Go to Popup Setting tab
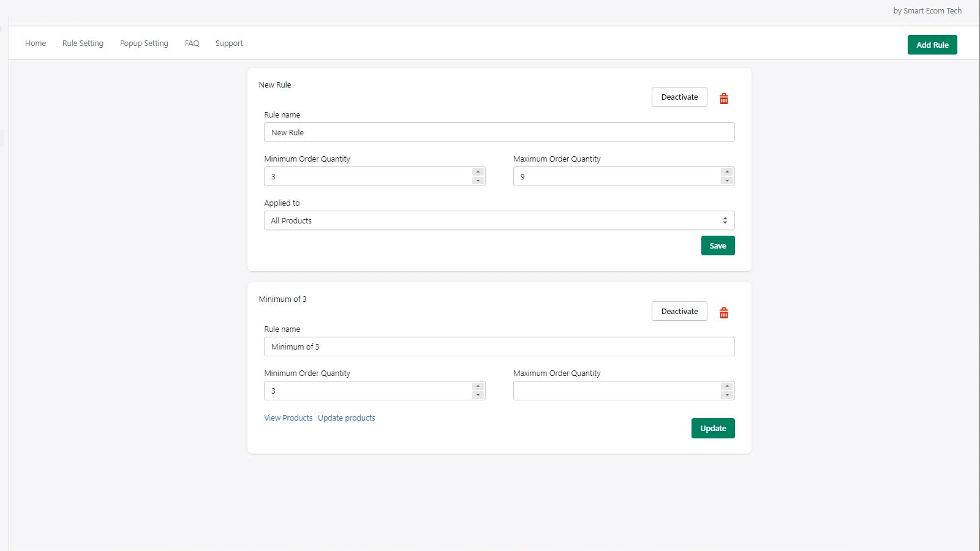The image size is (980, 551). coord(144,43)
